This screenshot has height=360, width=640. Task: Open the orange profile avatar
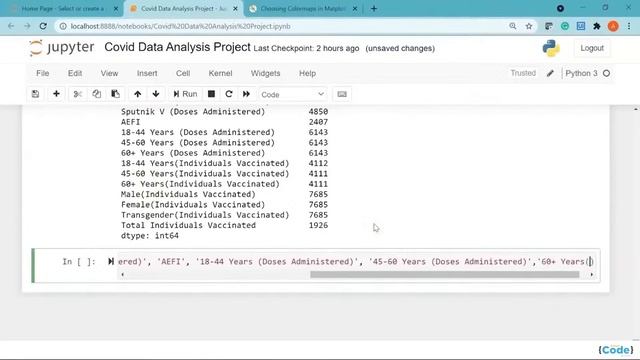pos(613,26)
